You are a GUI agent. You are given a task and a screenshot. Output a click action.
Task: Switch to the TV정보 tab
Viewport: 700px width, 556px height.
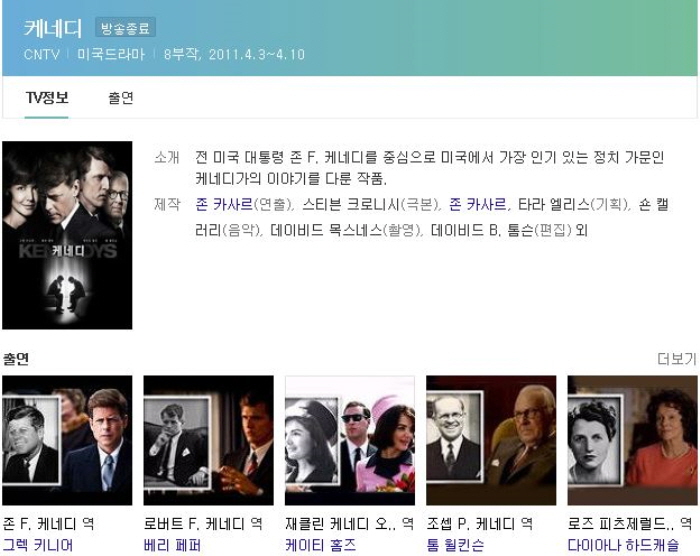(x=47, y=98)
